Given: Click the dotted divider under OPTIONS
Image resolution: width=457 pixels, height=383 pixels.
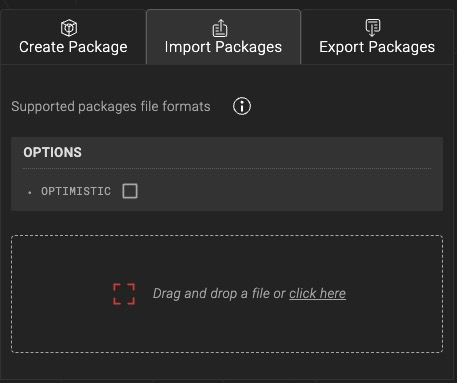Looking at the screenshot, I should tap(227, 169).
